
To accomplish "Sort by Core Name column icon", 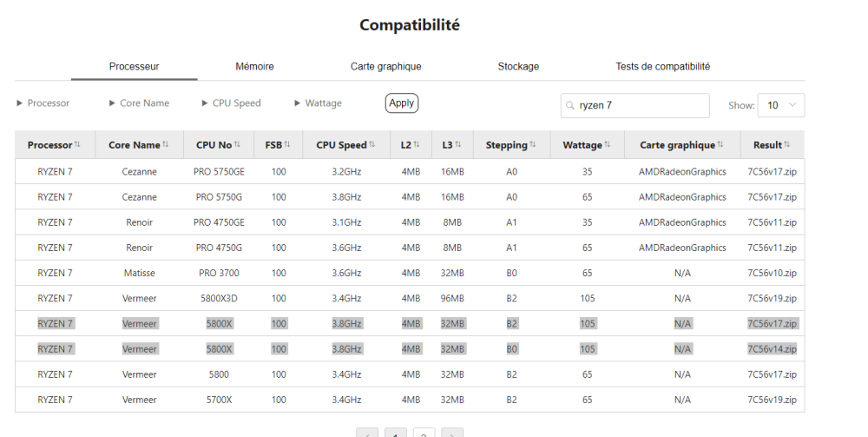I will 165,145.
